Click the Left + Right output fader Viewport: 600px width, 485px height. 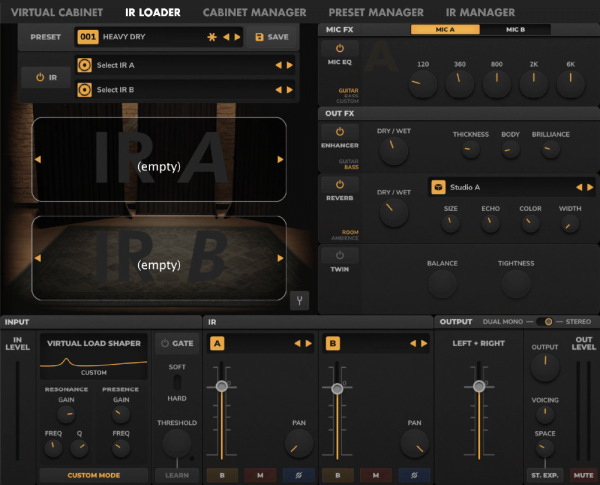click(x=479, y=386)
